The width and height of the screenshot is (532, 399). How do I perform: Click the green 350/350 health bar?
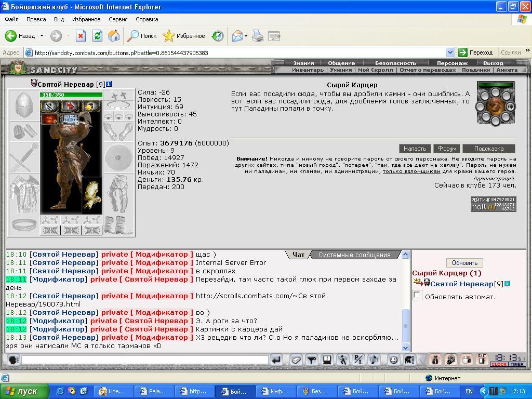[71, 95]
